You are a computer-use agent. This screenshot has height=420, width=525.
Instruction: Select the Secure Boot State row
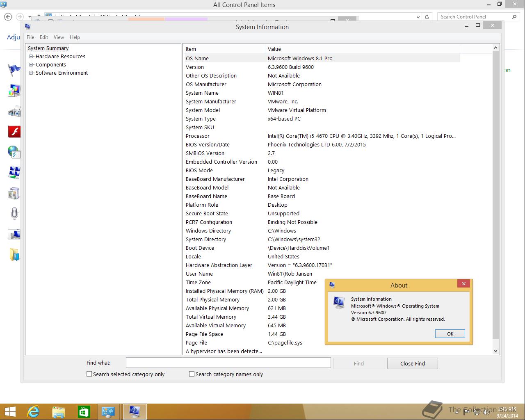pos(322,213)
